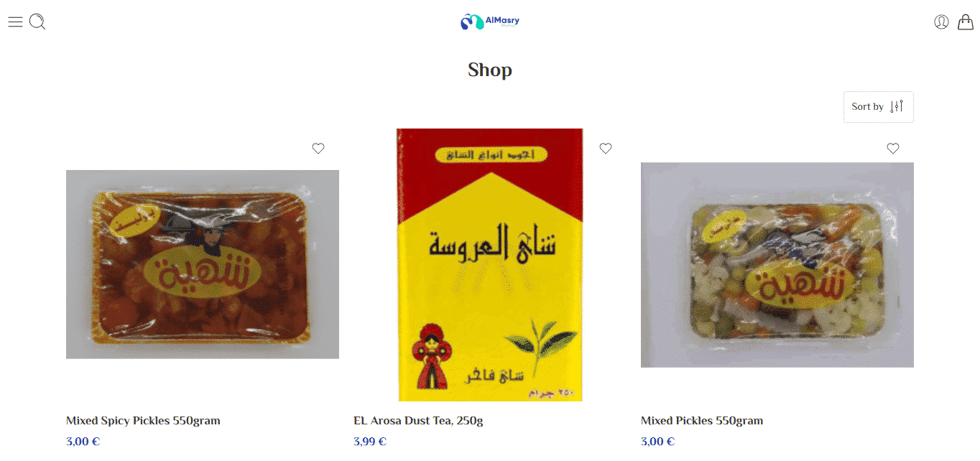The image size is (980, 461).
Task: Add Mixed Spicy Pickles to wishlist
Action: [x=318, y=149]
